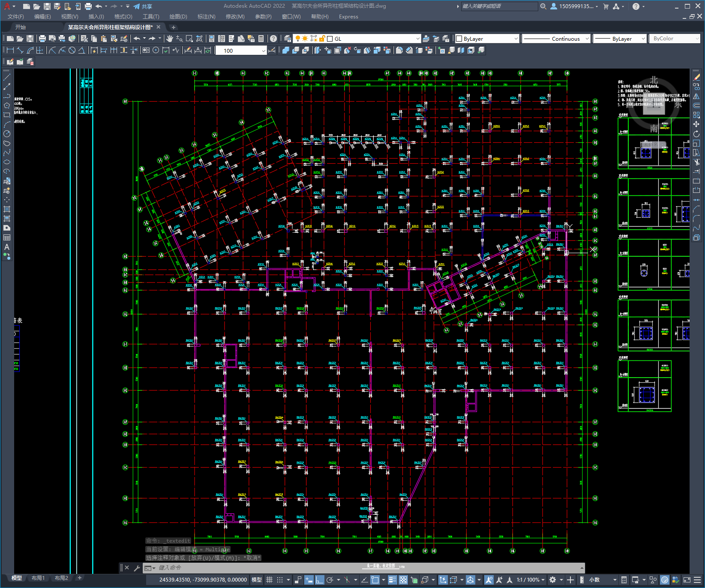Viewport: 705px width, 588px height.
Task: Open the QuickCalc calculator icon
Action: click(x=261, y=39)
